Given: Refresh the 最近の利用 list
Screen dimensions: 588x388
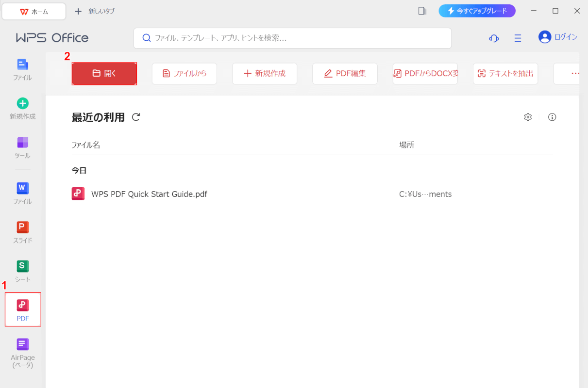Looking at the screenshot, I should coord(136,117).
